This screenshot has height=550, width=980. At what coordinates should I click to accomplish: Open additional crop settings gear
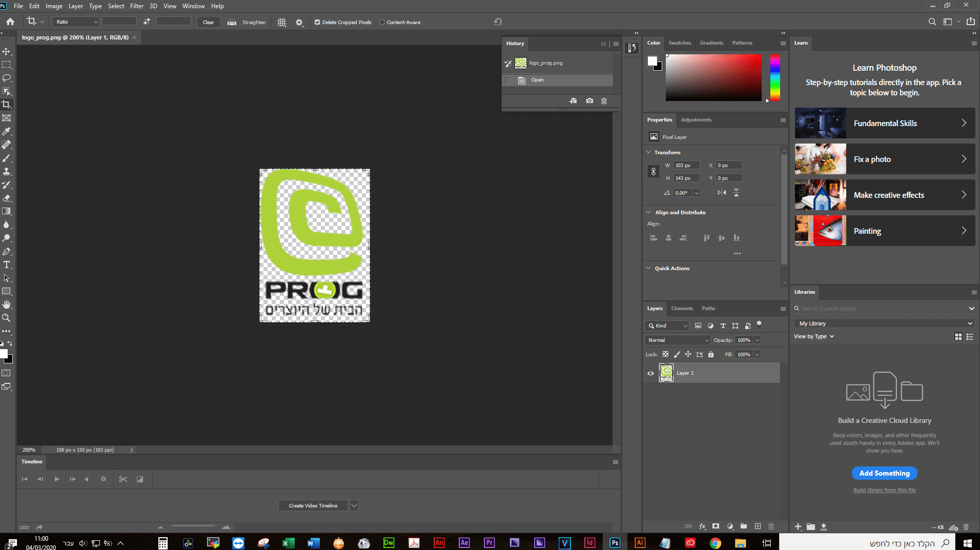click(299, 23)
